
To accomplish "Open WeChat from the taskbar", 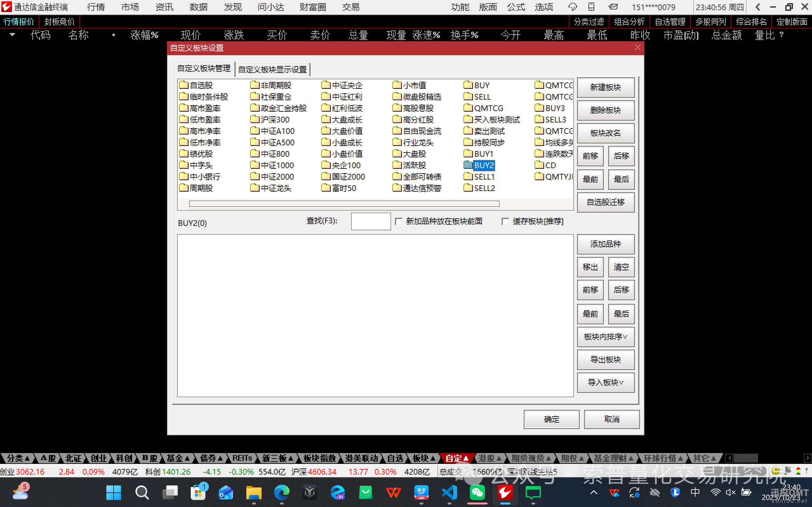I will coord(477,493).
